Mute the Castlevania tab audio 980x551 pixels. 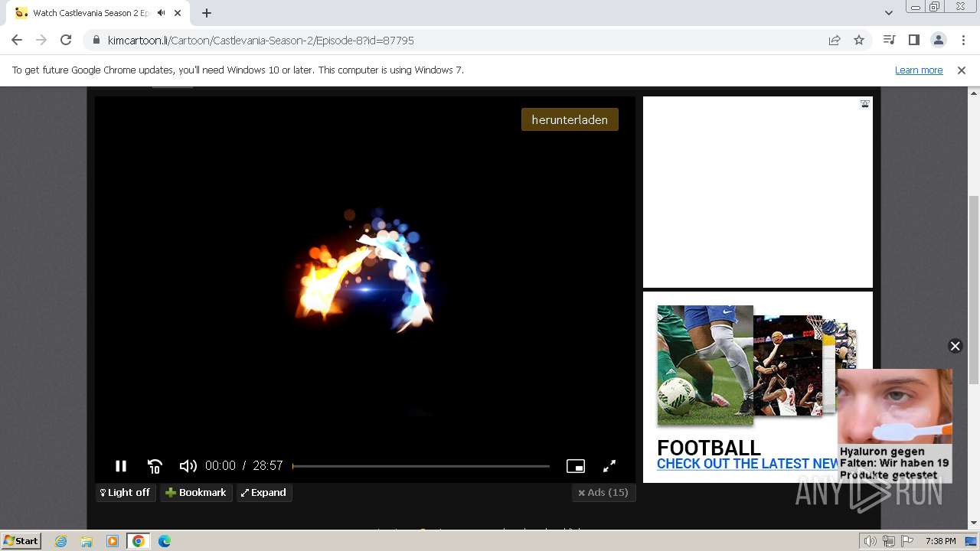click(161, 13)
